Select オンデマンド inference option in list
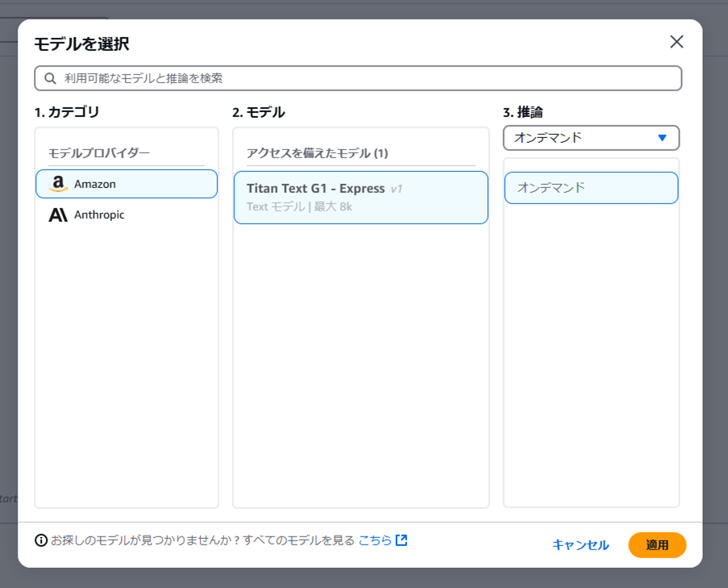The image size is (728, 588). (591, 188)
